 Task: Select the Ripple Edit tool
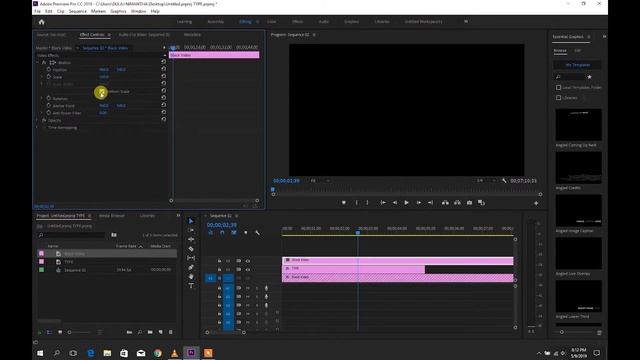tap(191, 240)
